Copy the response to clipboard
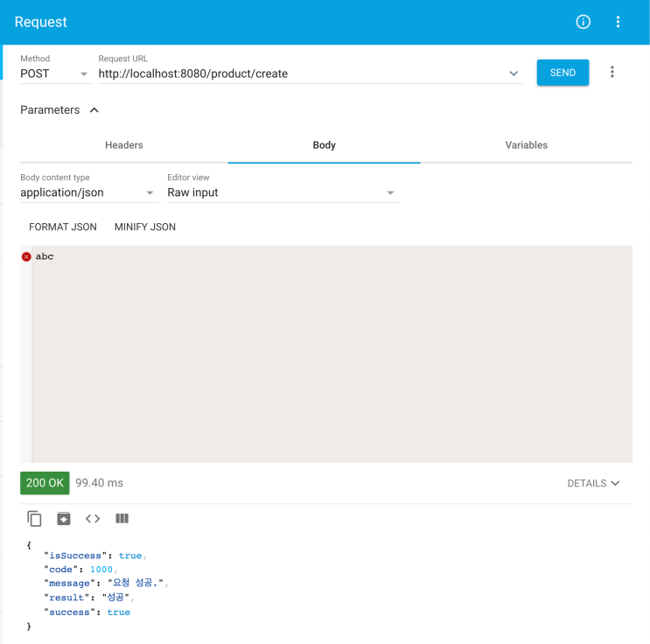 tap(34, 518)
